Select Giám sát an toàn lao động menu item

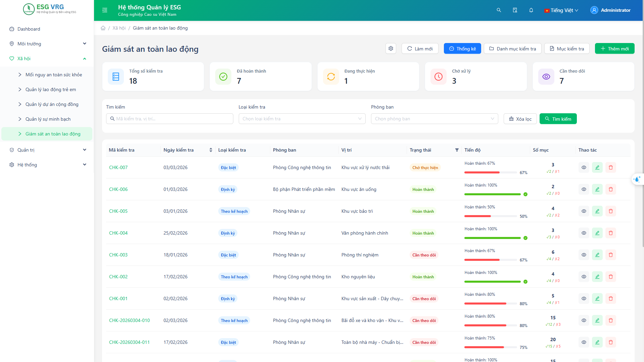[47, 134]
